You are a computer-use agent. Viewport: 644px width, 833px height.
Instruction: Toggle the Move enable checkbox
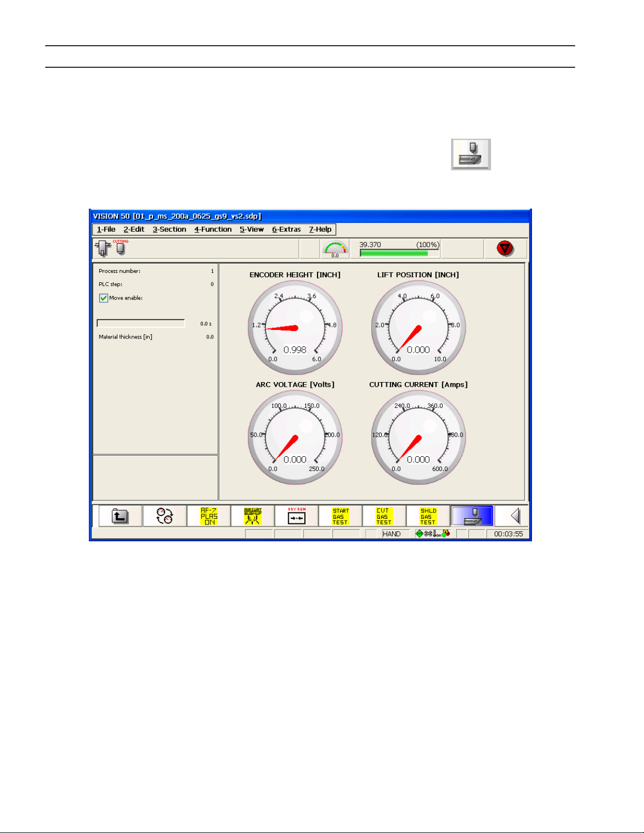coord(104,298)
